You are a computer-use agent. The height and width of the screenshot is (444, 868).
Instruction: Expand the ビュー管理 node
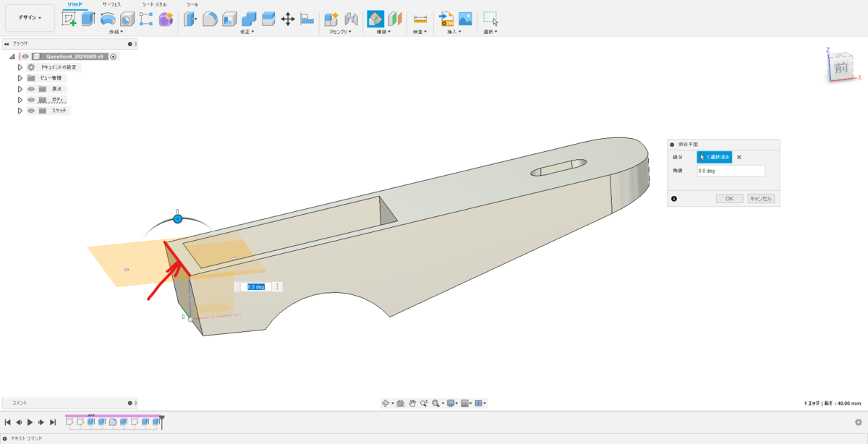pos(20,78)
